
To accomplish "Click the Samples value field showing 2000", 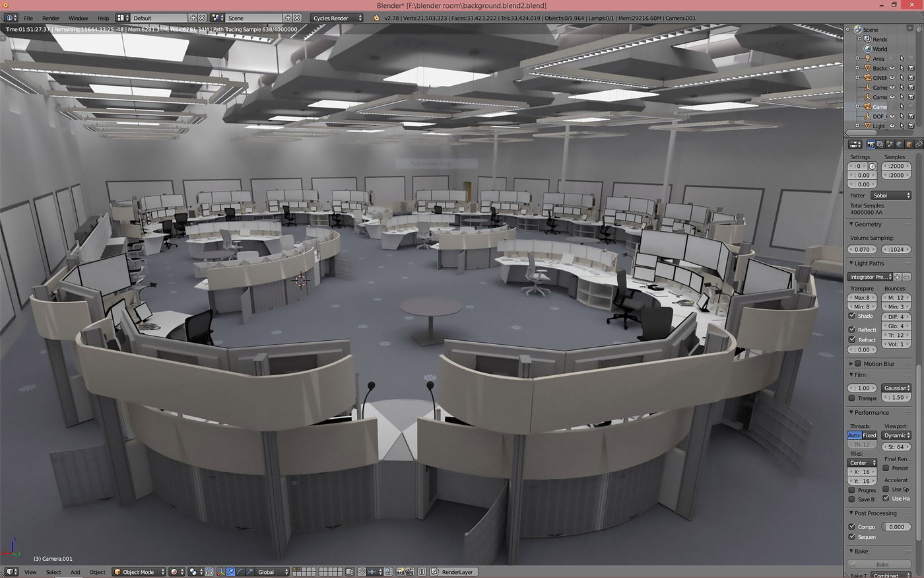I will (x=895, y=166).
